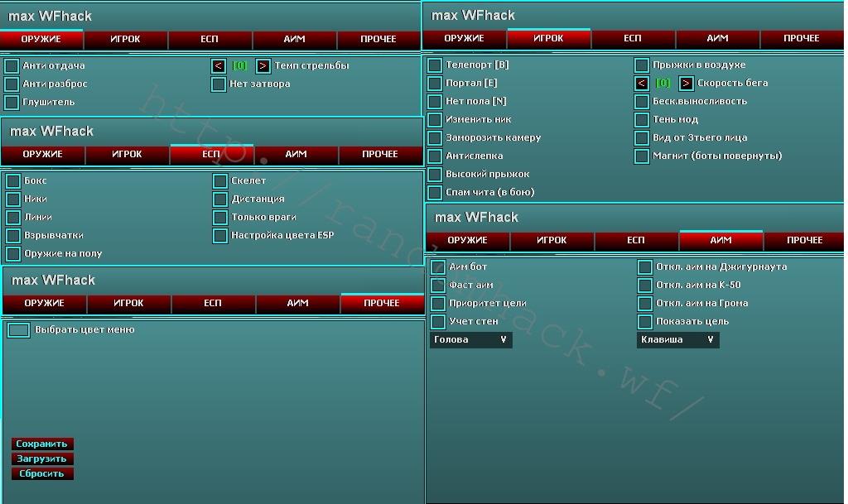Viewport: 848px width, 504px height.
Task: Increase Темп стрельбы with right arrow
Action: [x=263, y=66]
